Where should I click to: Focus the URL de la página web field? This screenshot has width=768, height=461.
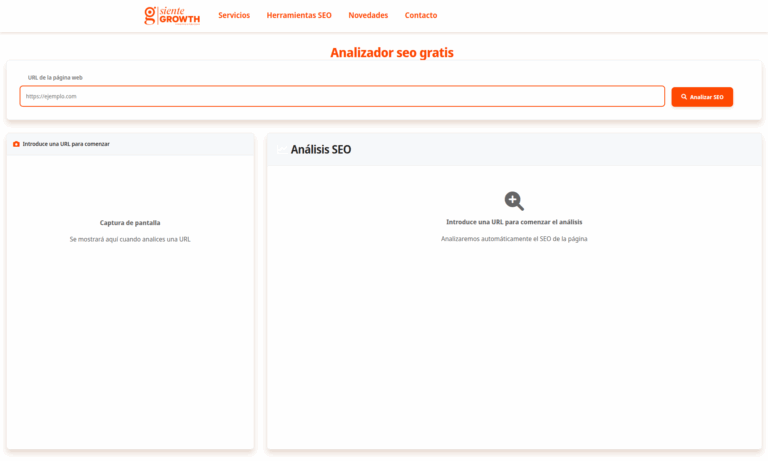[342, 96]
